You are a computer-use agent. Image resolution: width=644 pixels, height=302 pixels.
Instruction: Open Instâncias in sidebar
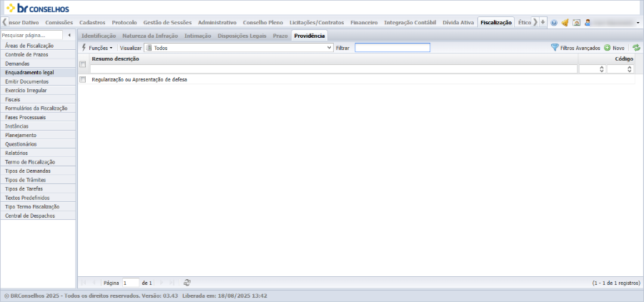pos(38,126)
